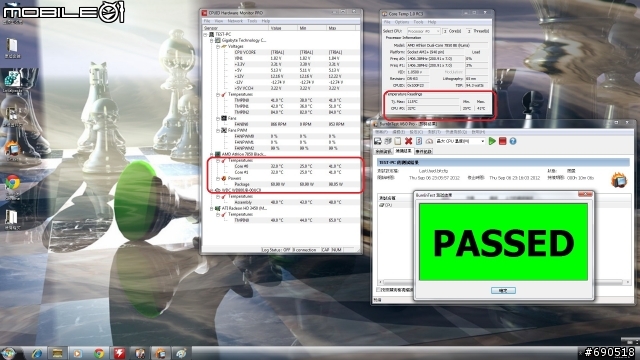Switch to the 系統資訊 tab in BurnInTest

coord(383,151)
